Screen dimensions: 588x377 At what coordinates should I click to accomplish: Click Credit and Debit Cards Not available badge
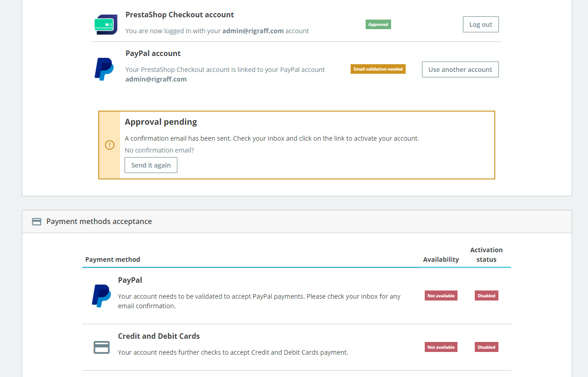point(441,347)
